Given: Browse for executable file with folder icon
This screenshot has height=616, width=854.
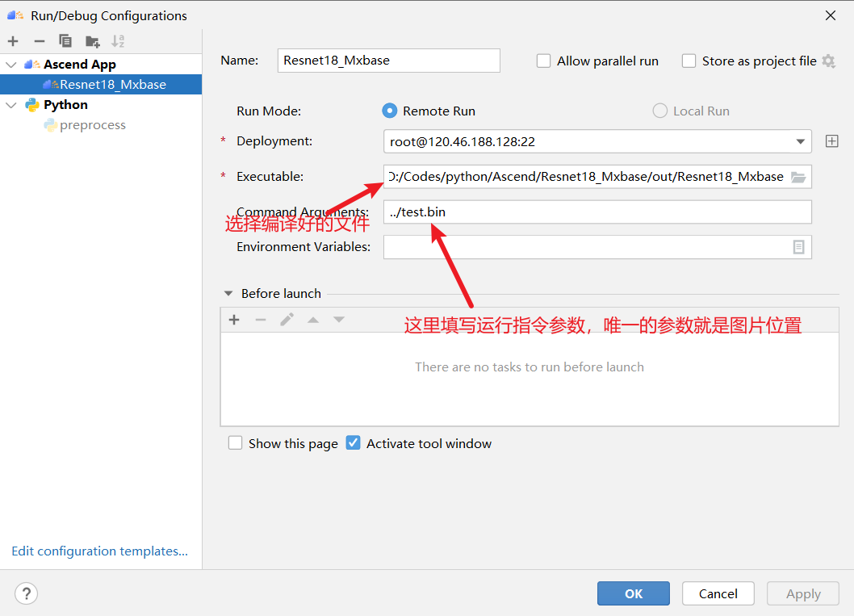Looking at the screenshot, I should pyautogui.click(x=798, y=177).
